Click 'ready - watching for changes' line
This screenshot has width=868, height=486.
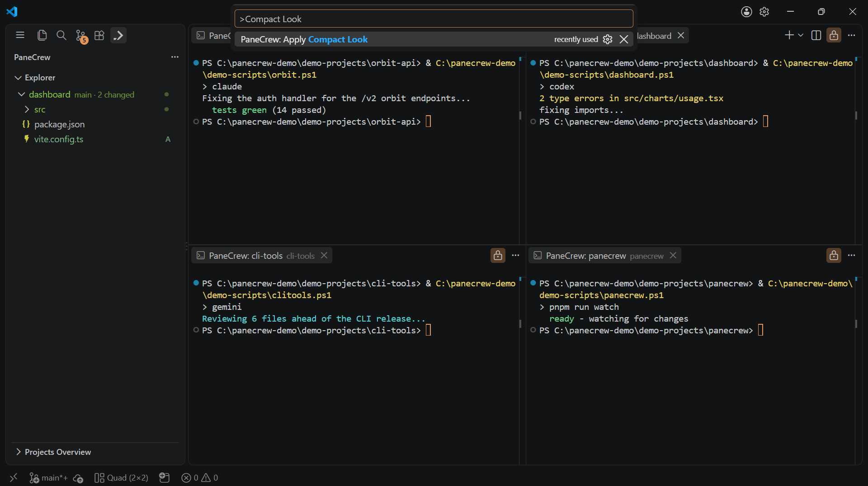618,318
